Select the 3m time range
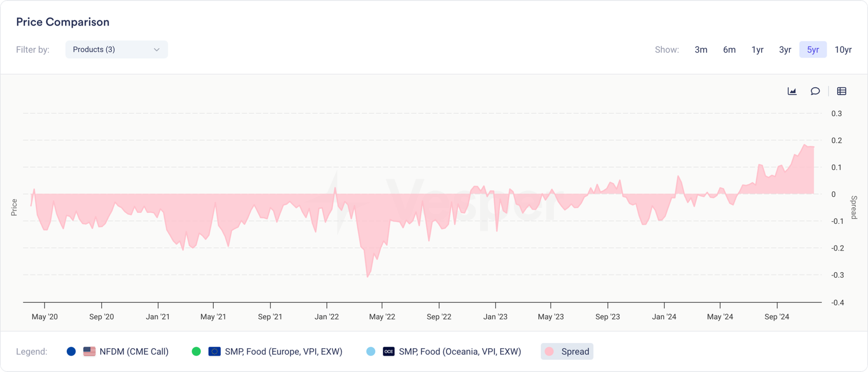 coord(701,49)
